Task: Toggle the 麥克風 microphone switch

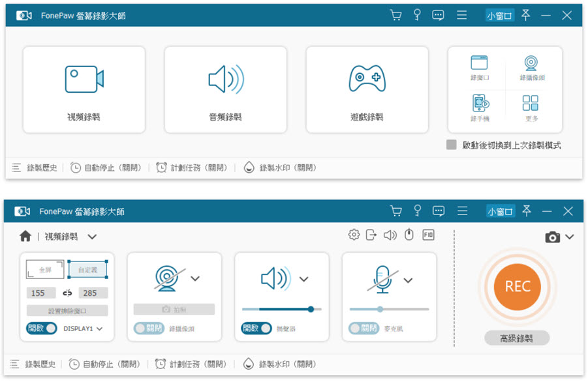Action: coord(364,329)
